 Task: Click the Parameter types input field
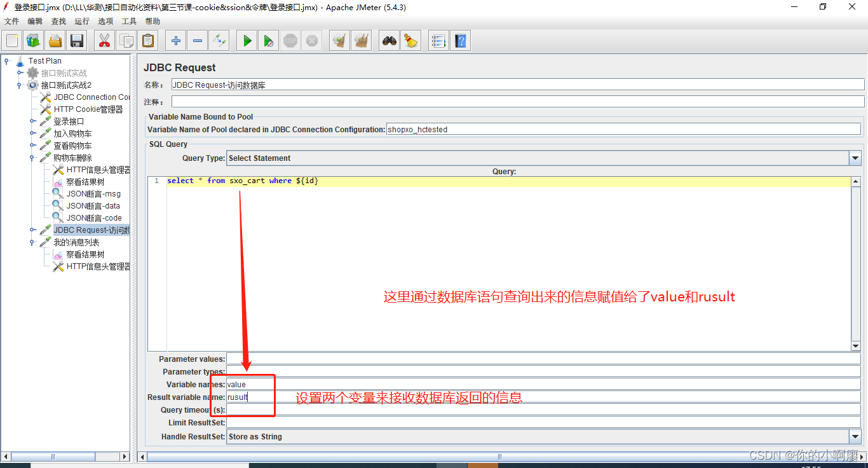coord(544,371)
